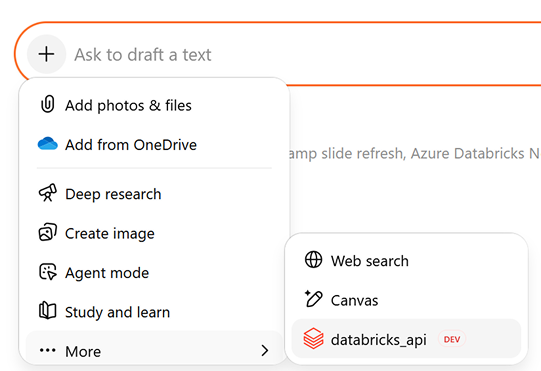Viewport: 541px width, 371px height.
Task: Click the plus attachment button
Action: click(47, 54)
